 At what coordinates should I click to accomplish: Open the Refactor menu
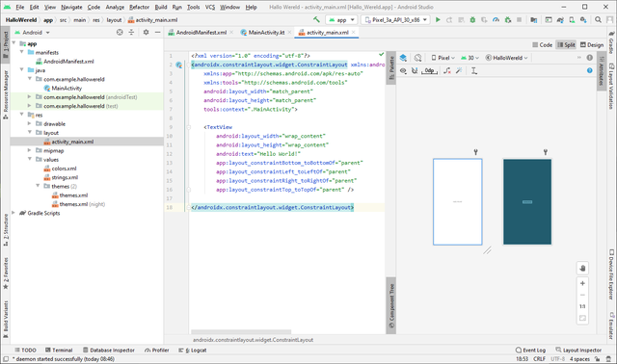tap(139, 7)
